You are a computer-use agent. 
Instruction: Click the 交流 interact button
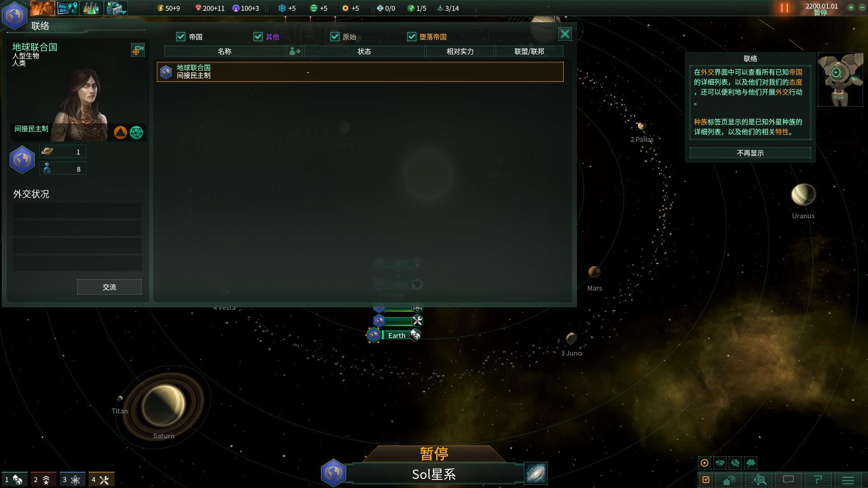(x=108, y=287)
